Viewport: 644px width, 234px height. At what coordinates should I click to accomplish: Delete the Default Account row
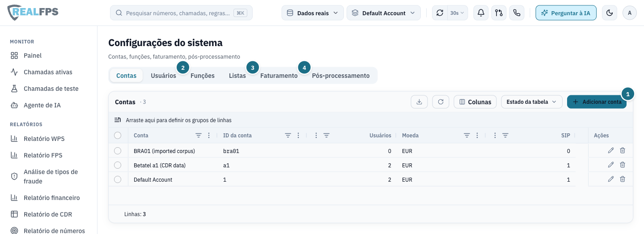tap(623, 179)
